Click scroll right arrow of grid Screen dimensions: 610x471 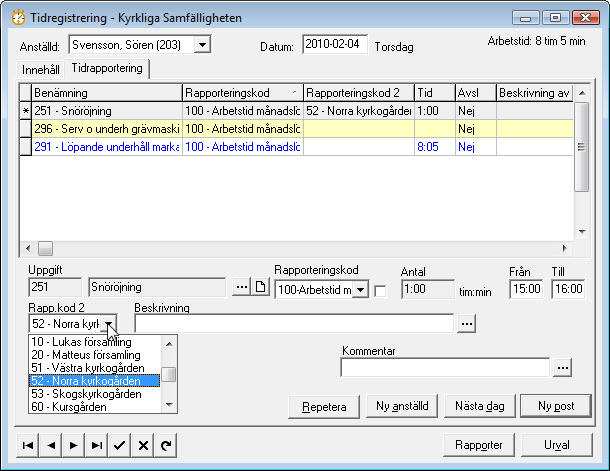564,248
